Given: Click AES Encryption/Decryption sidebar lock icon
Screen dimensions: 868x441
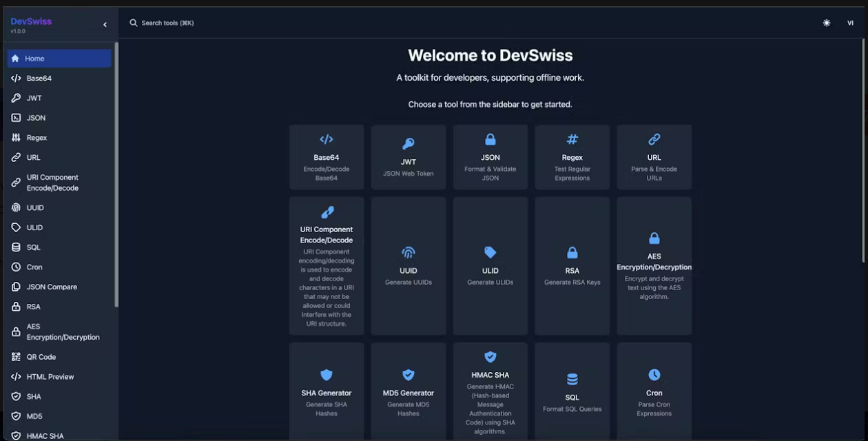Looking at the screenshot, I should click(x=16, y=332).
